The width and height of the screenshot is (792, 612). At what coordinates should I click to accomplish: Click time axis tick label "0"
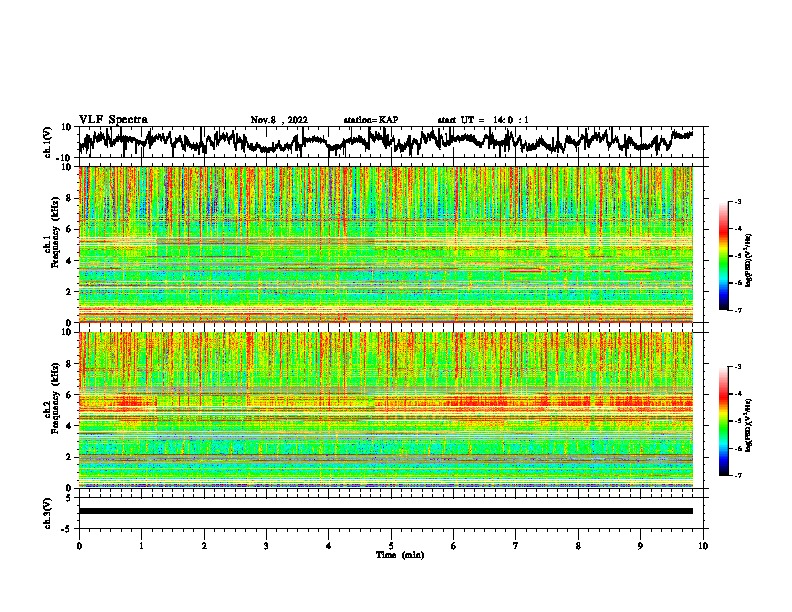[79, 546]
